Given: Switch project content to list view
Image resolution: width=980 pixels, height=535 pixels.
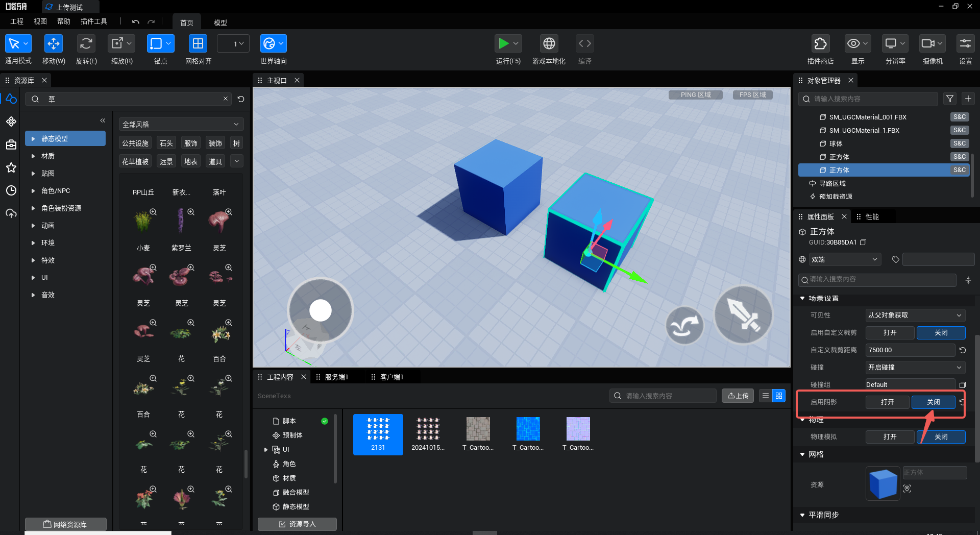Looking at the screenshot, I should point(765,396).
